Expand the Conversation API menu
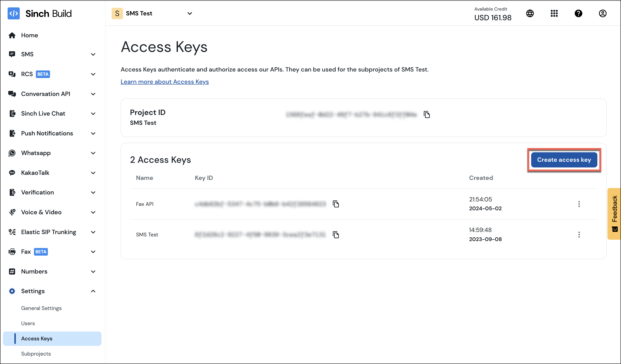Image resolution: width=621 pixels, height=364 pixels. click(x=93, y=94)
